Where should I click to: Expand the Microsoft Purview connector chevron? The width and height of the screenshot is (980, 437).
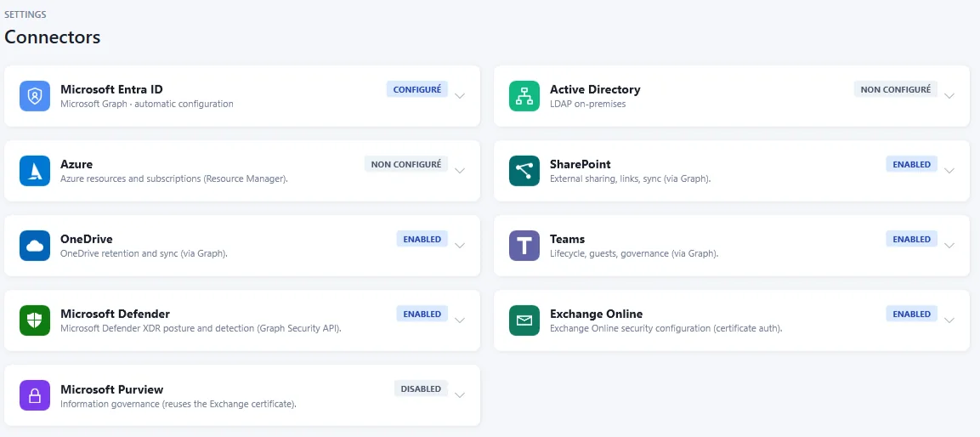tap(460, 395)
